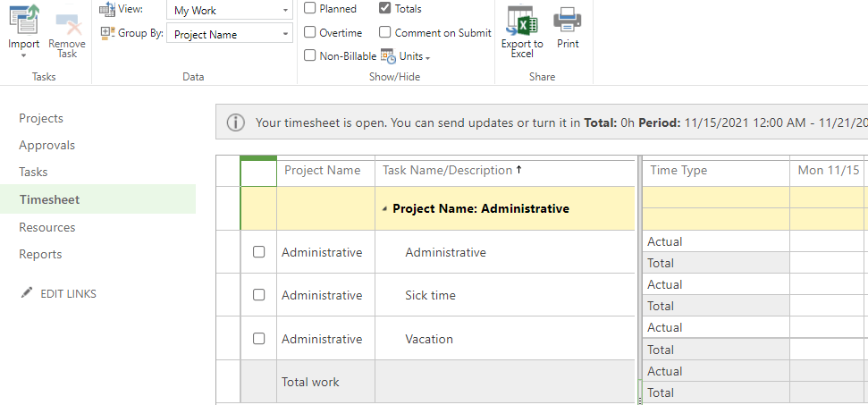Click the Vacation task name

[429, 339]
